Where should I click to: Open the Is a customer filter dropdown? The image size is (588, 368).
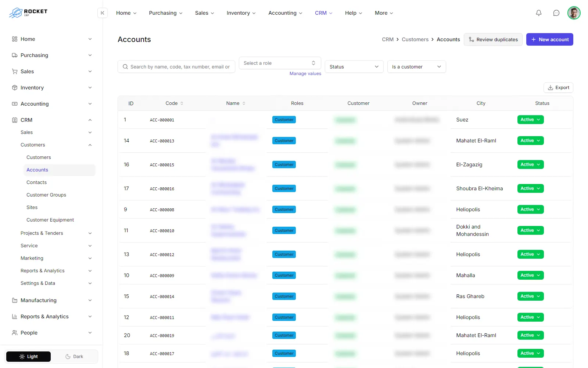pos(417,67)
